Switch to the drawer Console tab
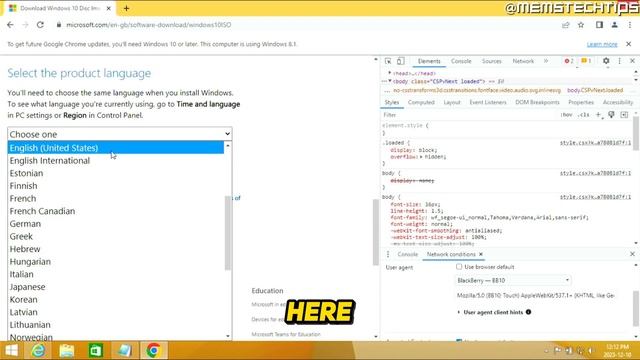640x360 pixels. pos(408,254)
